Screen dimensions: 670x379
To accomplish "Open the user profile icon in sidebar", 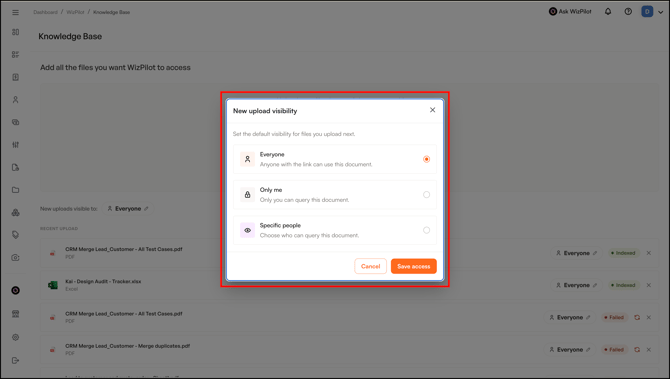I will [15, 100].
